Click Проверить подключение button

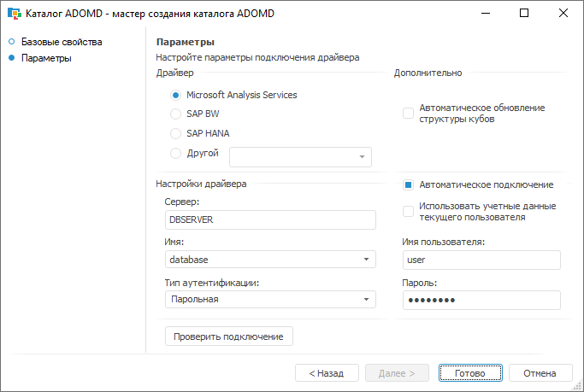[228, 336]
